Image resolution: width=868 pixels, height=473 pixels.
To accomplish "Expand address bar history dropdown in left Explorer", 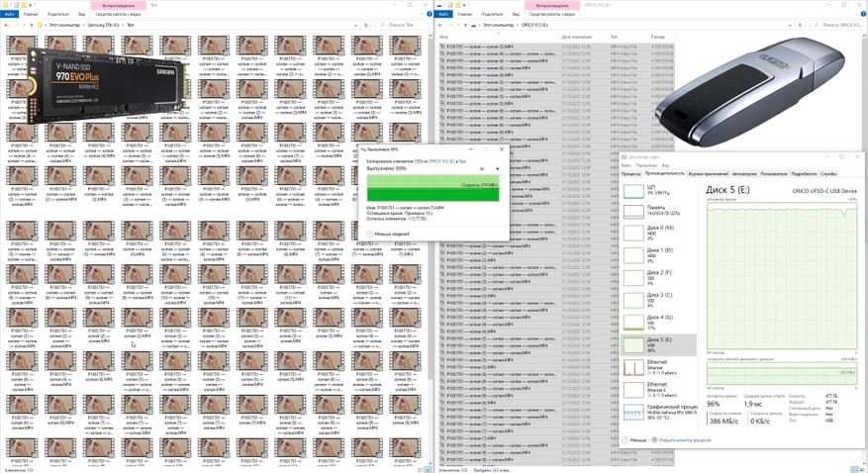I will [356, 25].
